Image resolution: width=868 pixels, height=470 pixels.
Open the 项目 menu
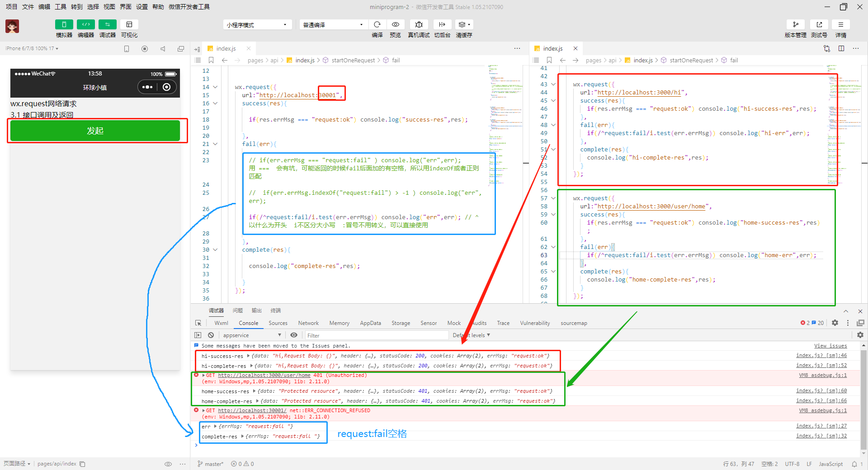coord(11,7)
